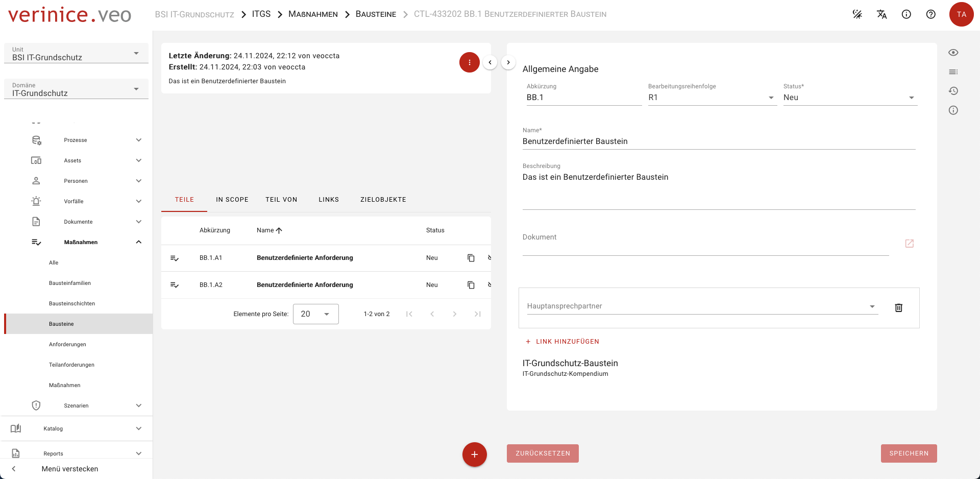
Task: Click the red plus floating button
Action: tap(474, 454)
